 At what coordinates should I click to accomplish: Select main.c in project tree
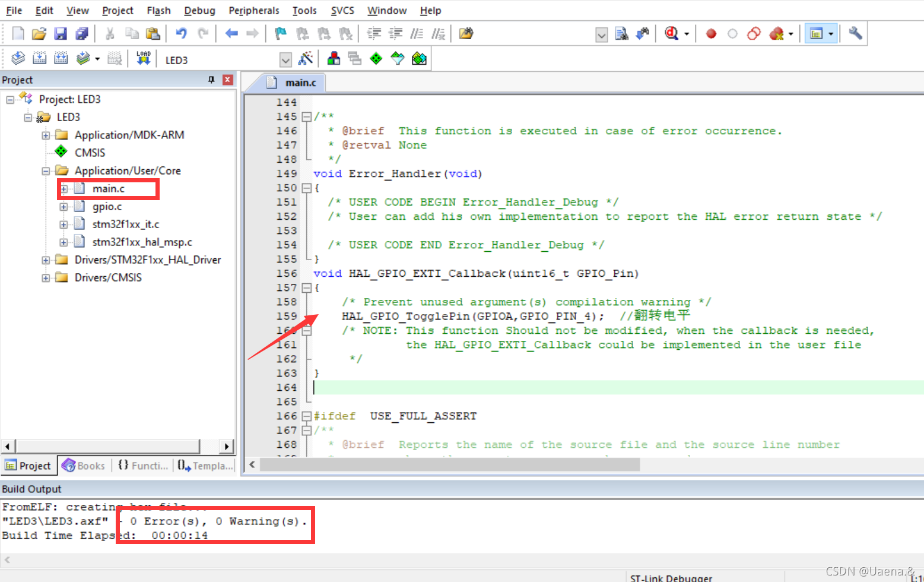[x=109, y=189]
